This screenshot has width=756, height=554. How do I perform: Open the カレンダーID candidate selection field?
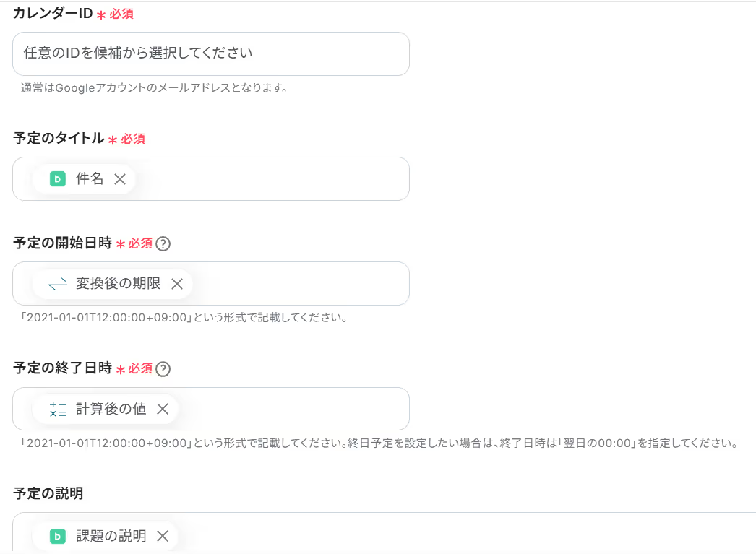click(x=211, y=53)
